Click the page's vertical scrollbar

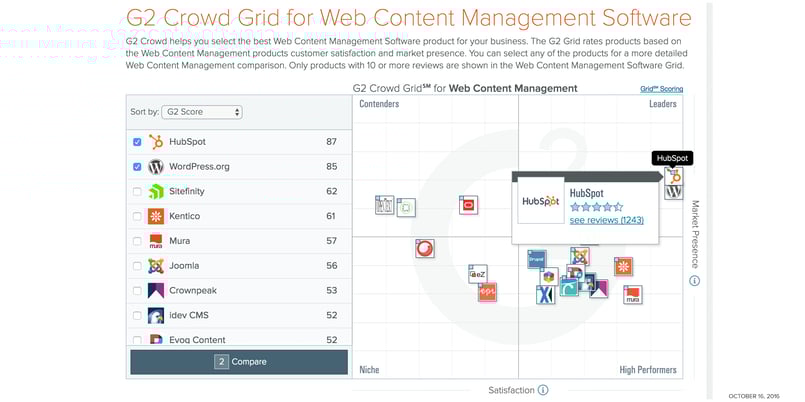click(x=710, y=200)
